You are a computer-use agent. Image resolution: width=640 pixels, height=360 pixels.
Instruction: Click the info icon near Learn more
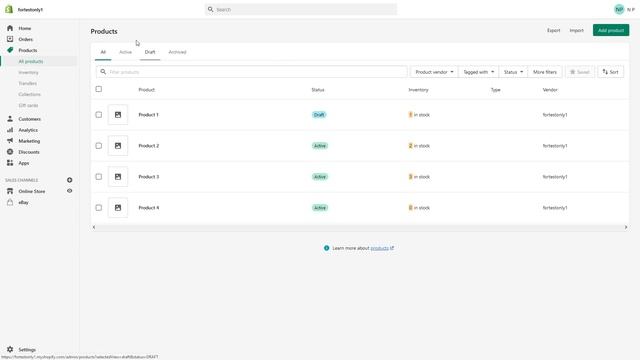tap(326, 248)
